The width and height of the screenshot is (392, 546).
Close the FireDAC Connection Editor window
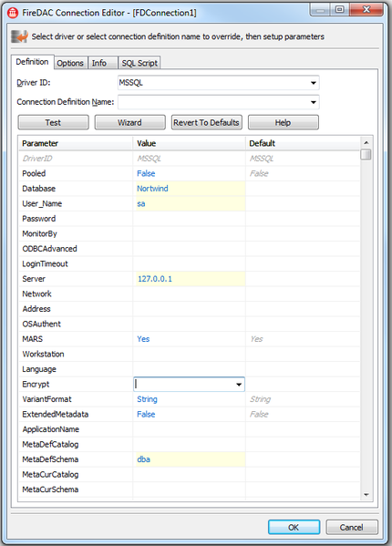click(366, 9)
